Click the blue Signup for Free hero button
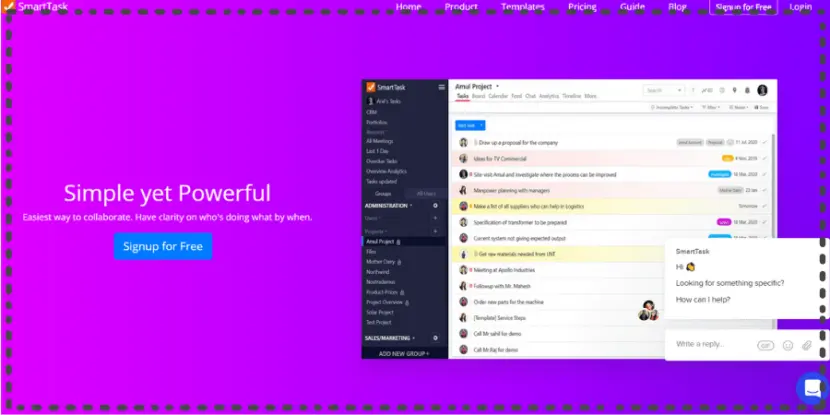Image resolution: width=830 pixels, height=415 pixels. point(163,246)
